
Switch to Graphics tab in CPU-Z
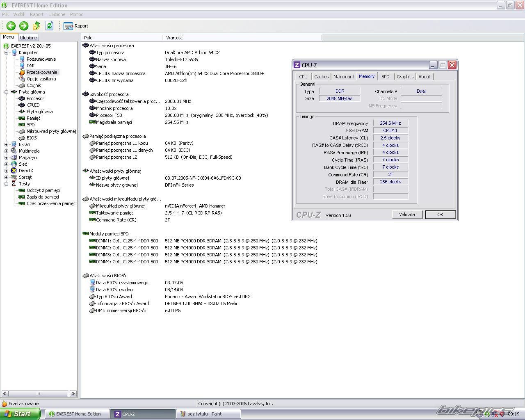pyautogui.click(x=405, y=77)
